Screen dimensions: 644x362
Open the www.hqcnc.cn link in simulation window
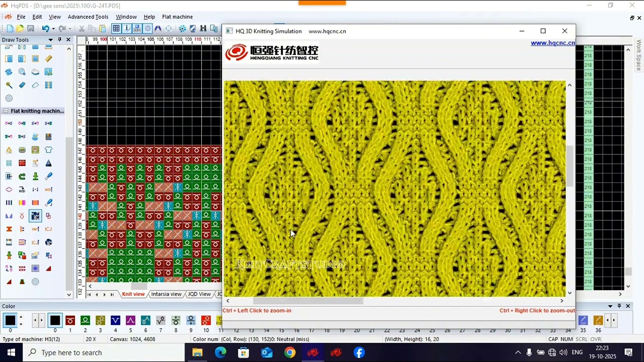click(x=552, y=43)
